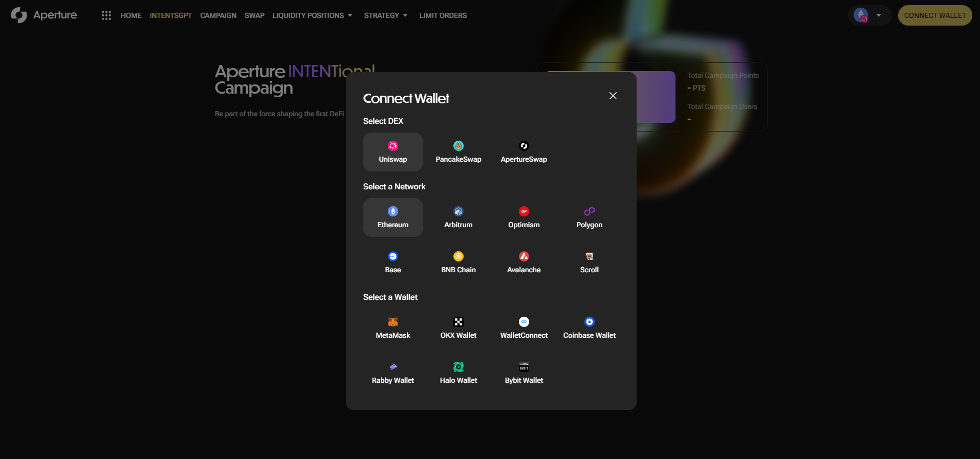
Task: Select the Ethereum network icon
Action: [x=393, y=211]
